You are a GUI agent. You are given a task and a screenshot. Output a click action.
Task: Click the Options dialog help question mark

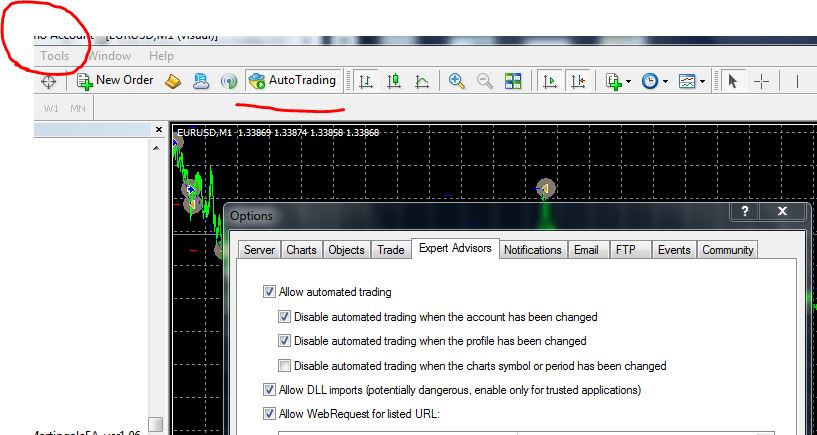745,211
